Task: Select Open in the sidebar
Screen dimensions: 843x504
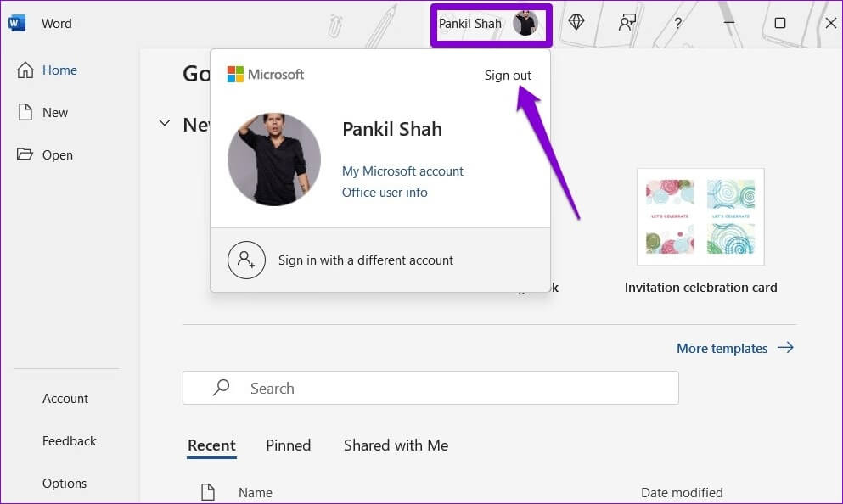Action: (x=58, y=154)
